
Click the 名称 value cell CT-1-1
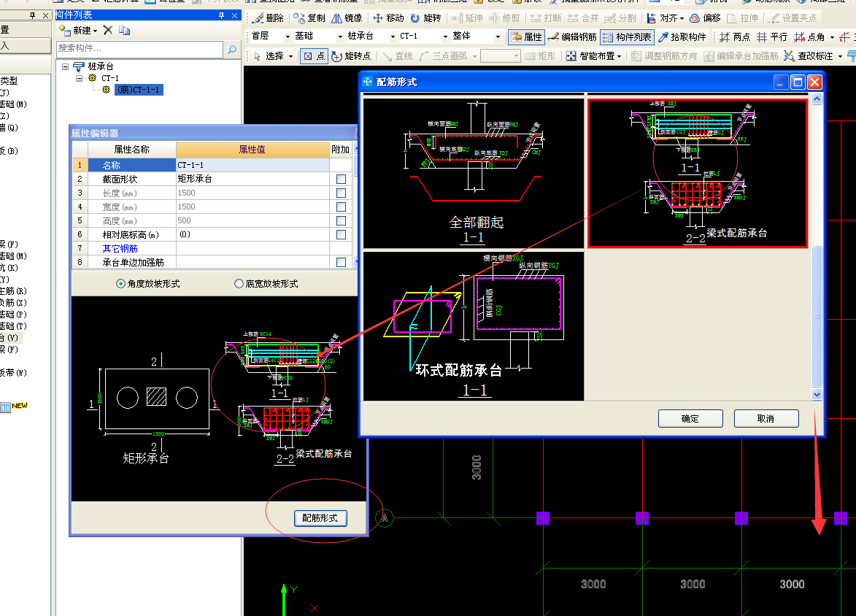pos(252,165)
